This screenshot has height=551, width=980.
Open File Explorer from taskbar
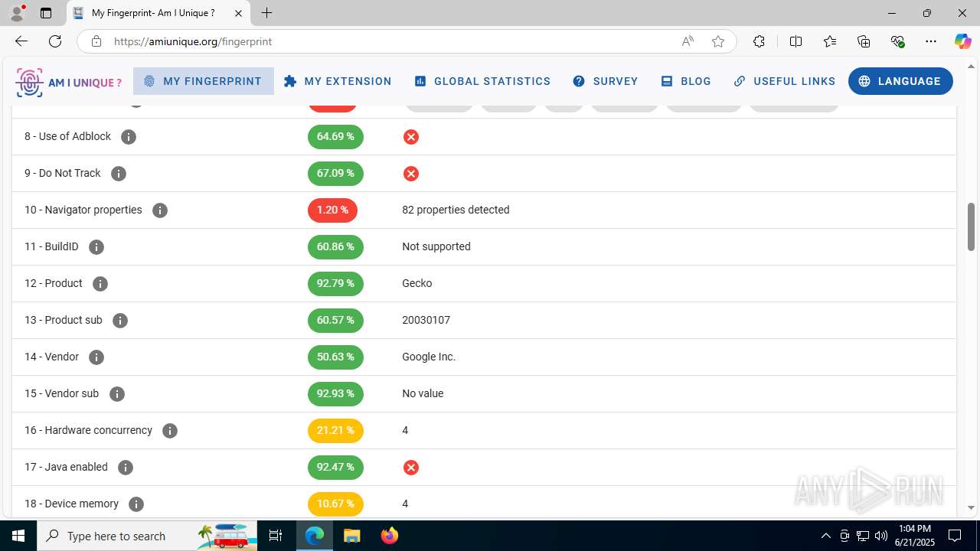[x=351, y=536]
